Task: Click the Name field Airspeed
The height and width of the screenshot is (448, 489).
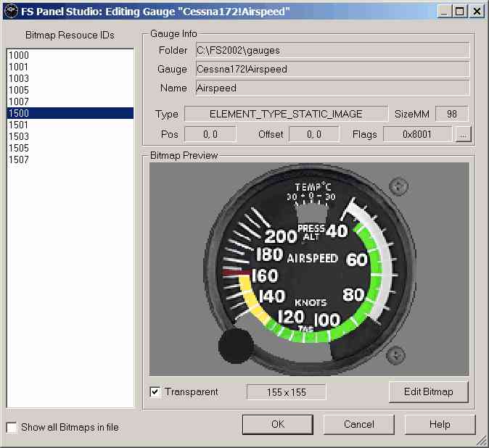Action: tap(332, 88)
